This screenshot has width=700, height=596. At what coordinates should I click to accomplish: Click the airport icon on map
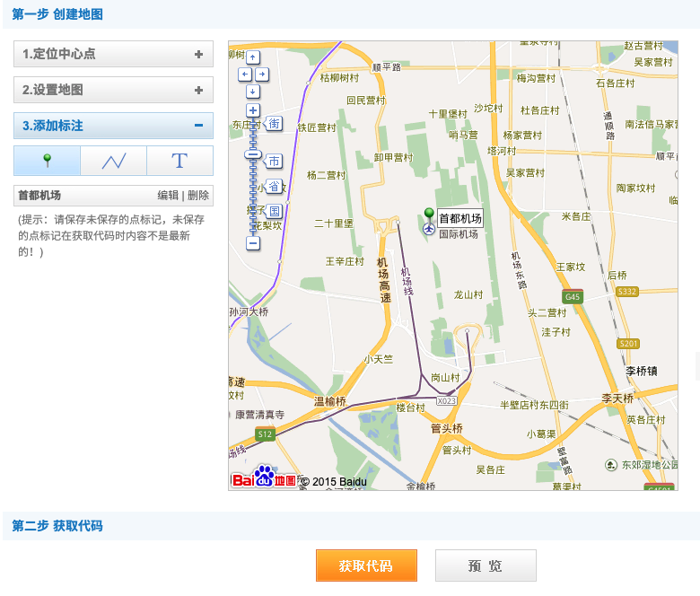(429, 229)
